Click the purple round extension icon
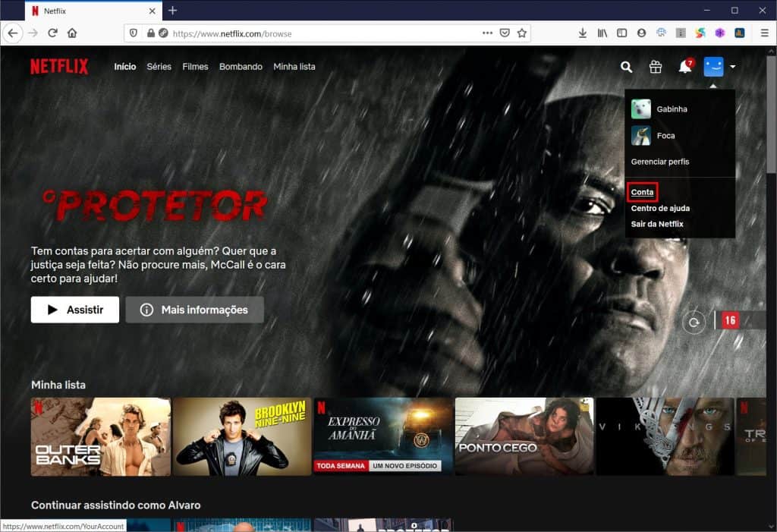This screenshot has width=777, height=532. (720, 33)
